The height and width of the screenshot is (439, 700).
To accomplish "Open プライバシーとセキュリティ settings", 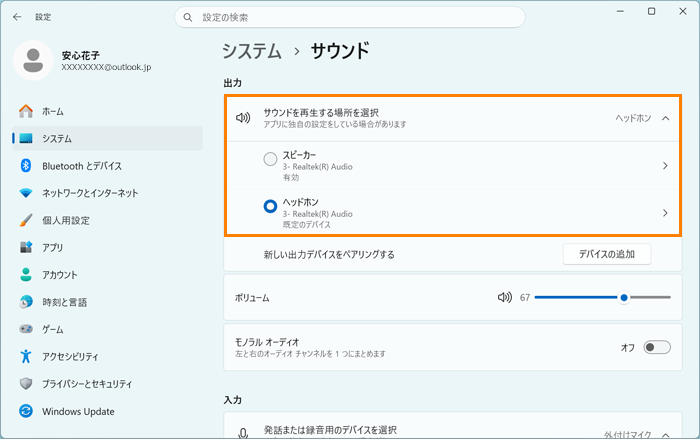I will 107,384.
